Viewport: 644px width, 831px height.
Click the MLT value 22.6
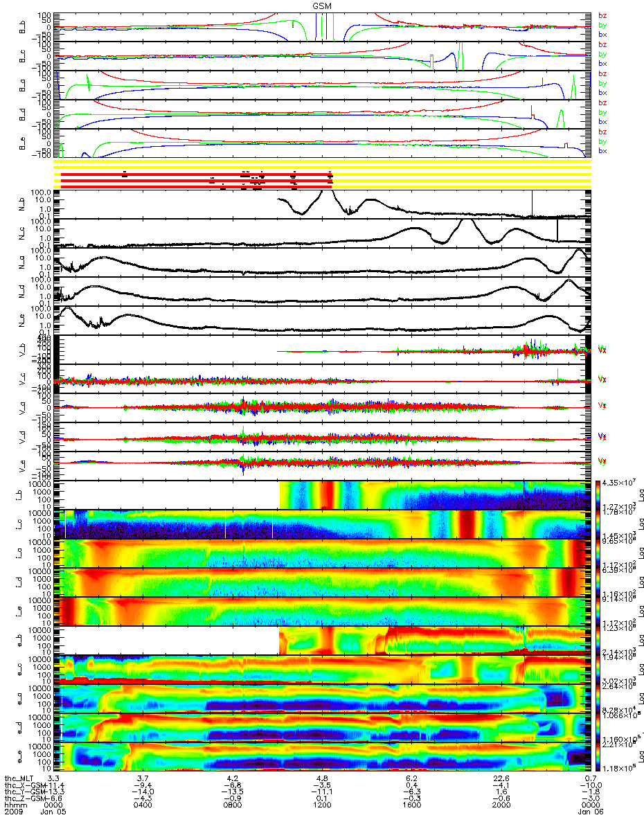point(501,779)
